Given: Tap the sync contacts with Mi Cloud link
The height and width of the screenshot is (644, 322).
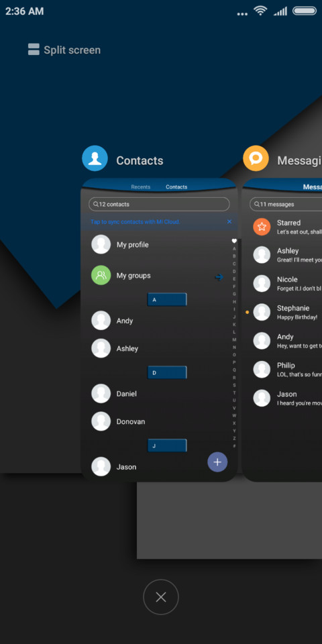Looking at the screenshot, I should click(x=136, y=222).
